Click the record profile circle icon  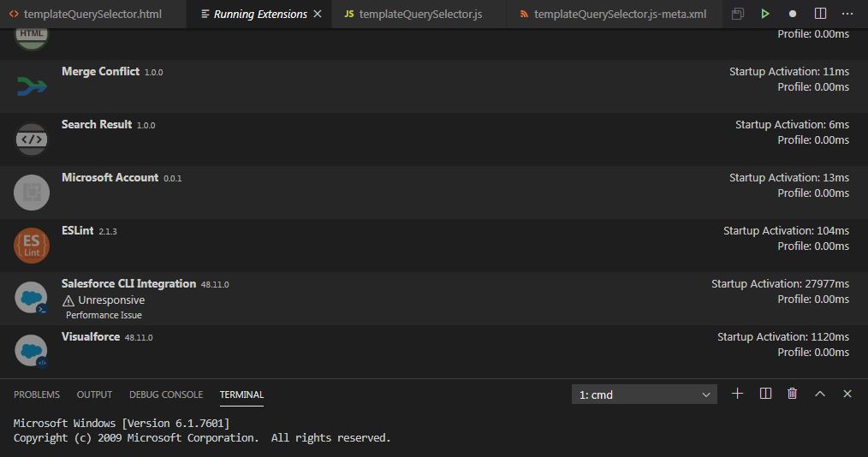[793, 14]
